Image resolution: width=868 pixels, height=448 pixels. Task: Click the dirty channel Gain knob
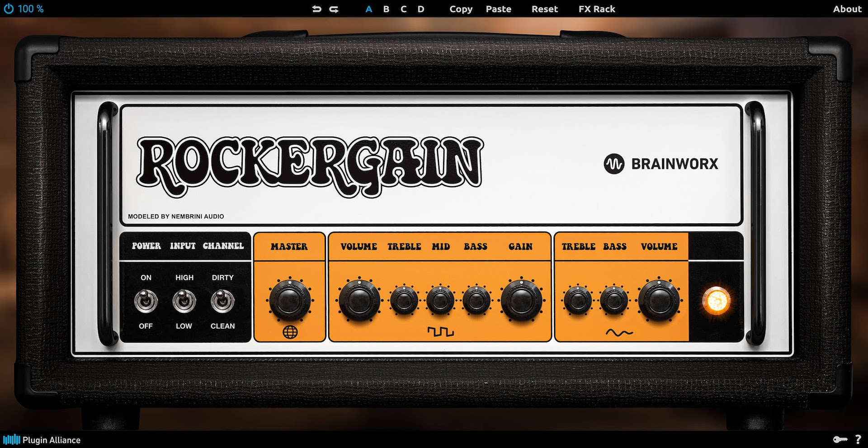click(x=521, y=300)
